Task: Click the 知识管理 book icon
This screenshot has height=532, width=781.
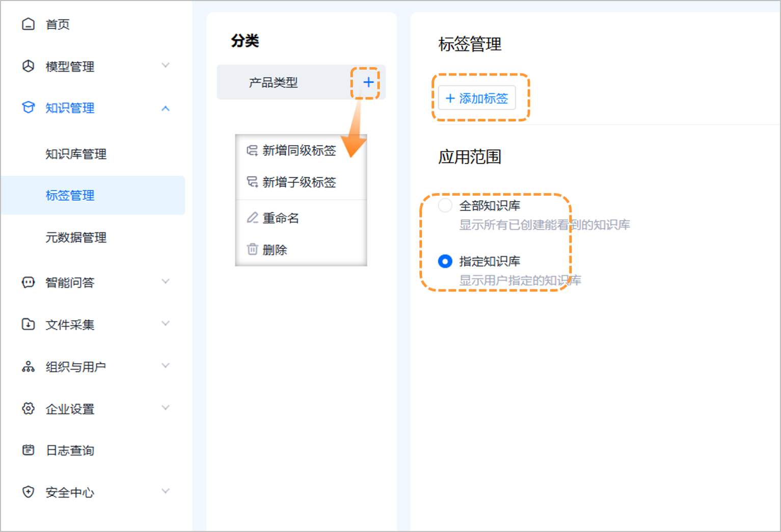Action: click(29, 108)
